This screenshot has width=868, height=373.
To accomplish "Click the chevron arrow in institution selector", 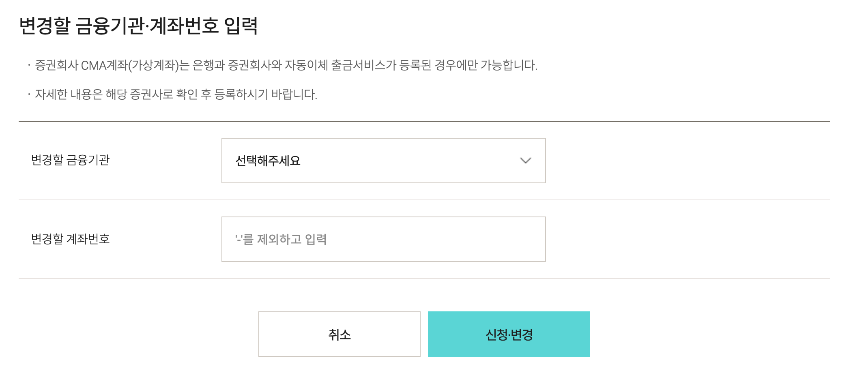I will point(525,161).
